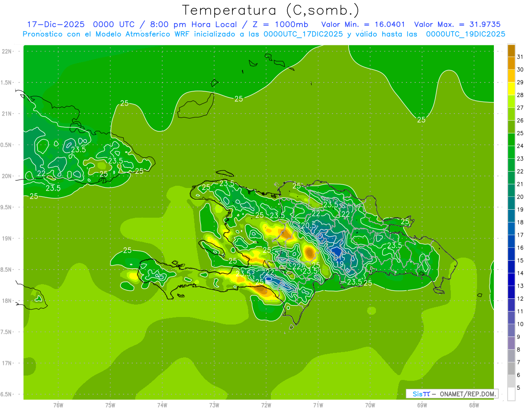Click the "18N" latitude axis label

pos(7,301)
